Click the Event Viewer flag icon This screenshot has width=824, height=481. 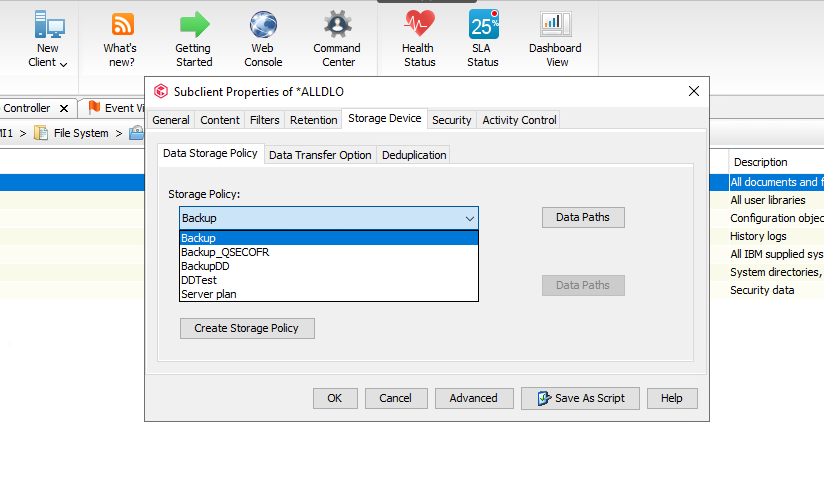click(94, 107)
